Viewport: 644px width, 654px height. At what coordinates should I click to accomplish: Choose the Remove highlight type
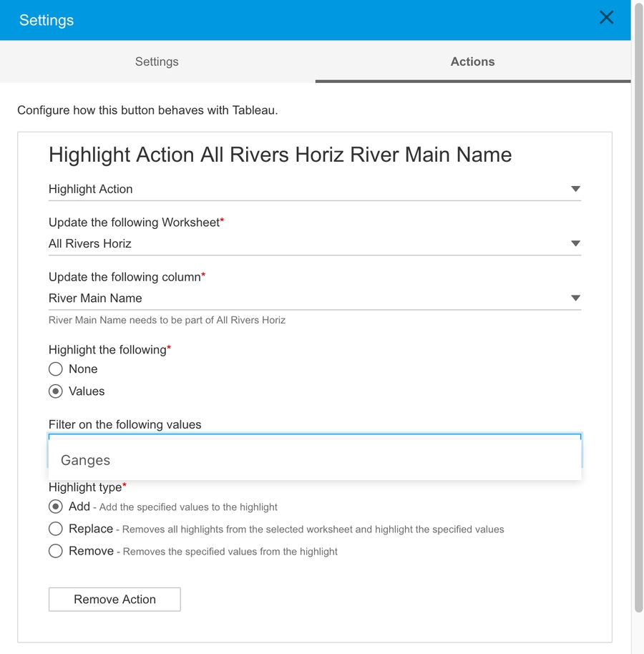[56, 551]
